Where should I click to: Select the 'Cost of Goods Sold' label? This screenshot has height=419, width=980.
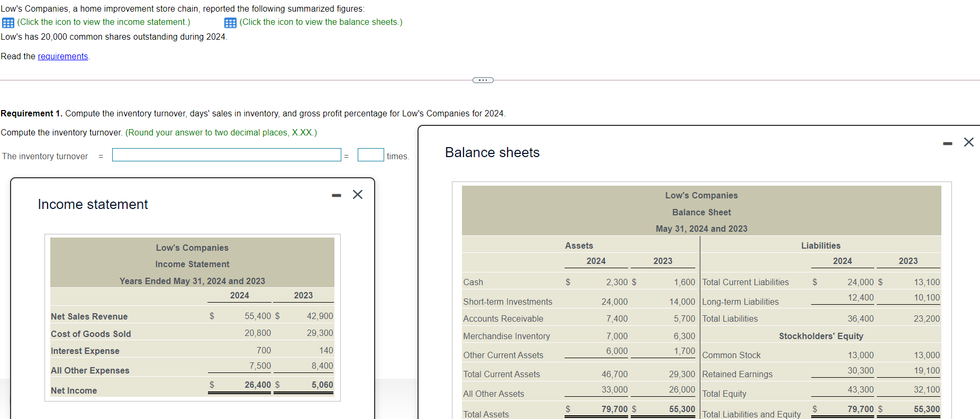[91, 334]
